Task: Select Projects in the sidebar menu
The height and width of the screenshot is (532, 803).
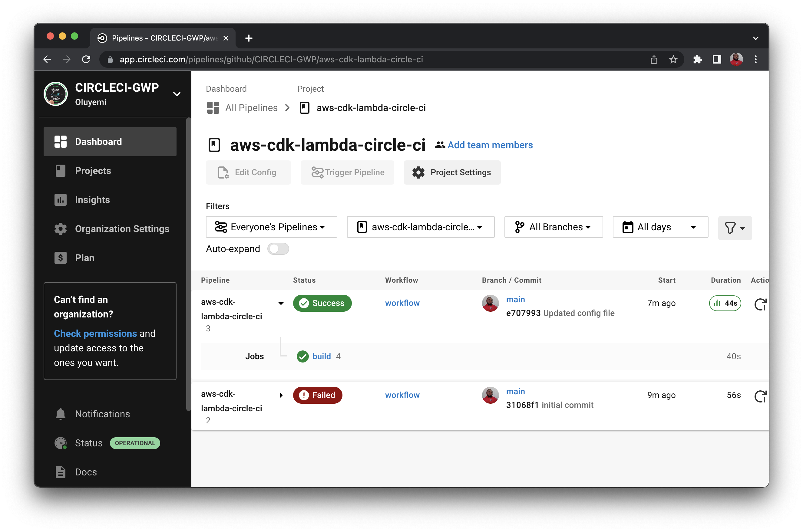Action: (x=93, y=171)
